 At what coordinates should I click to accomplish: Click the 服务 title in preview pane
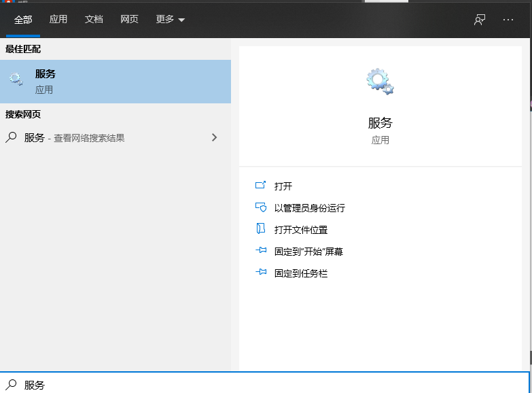(380, 123)
